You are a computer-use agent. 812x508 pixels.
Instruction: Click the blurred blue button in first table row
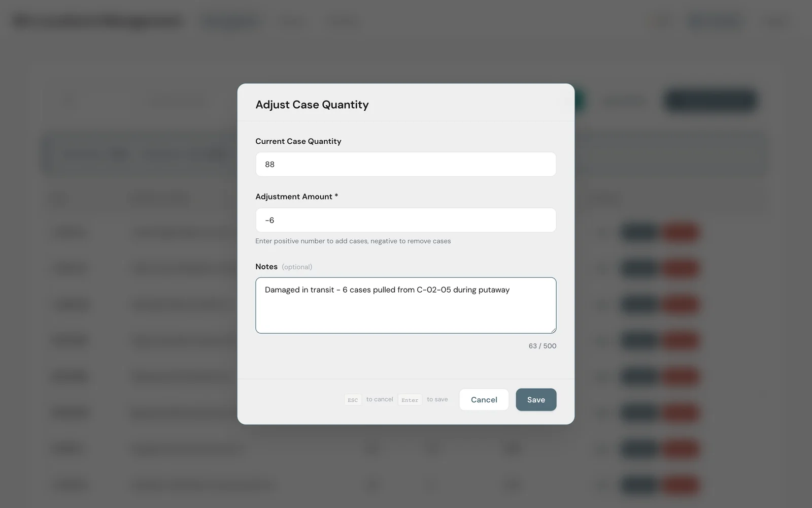(x=640, y=232)
